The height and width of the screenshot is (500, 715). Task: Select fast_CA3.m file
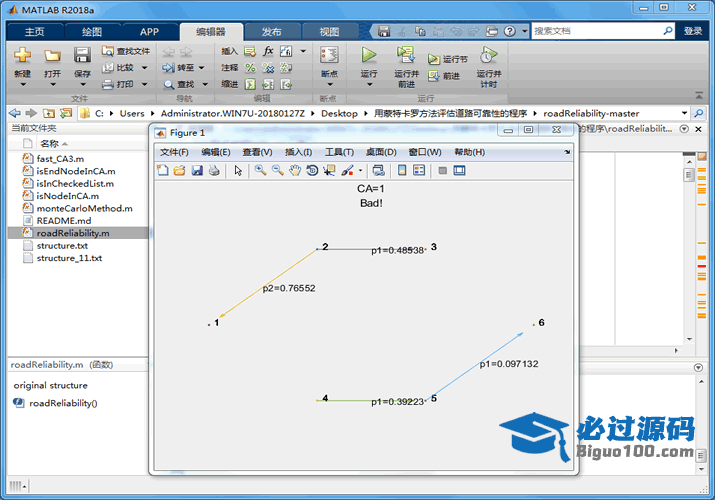pos(78,159)
